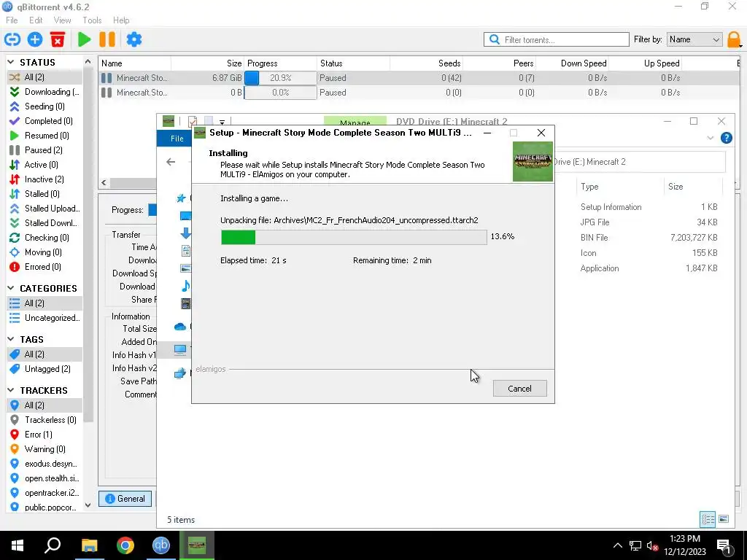747x560 pixels.
Task: Sort Explorer files by Size column
Action: tap(693, 187)
